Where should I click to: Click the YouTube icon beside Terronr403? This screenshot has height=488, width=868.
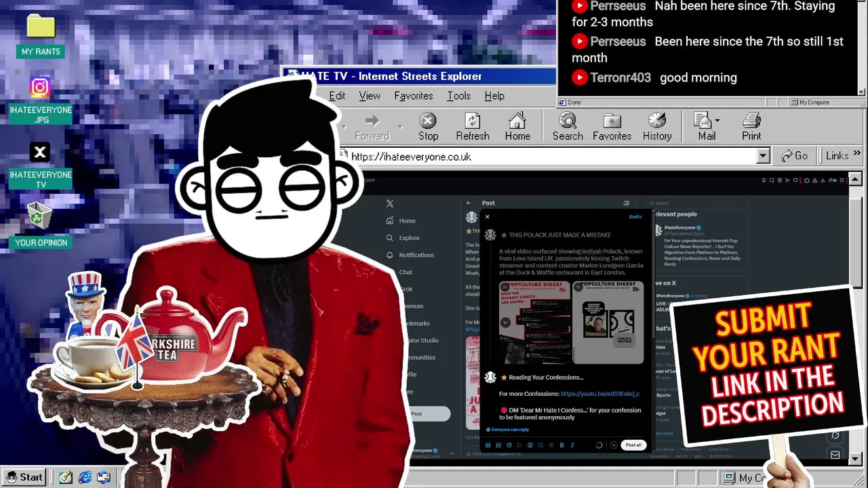point(579,77)
